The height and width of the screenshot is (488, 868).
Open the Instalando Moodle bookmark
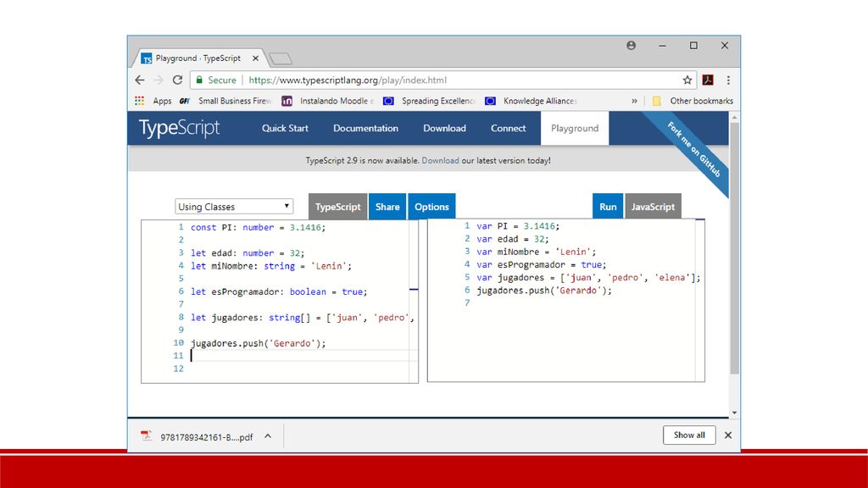click(x=328, y=101)
